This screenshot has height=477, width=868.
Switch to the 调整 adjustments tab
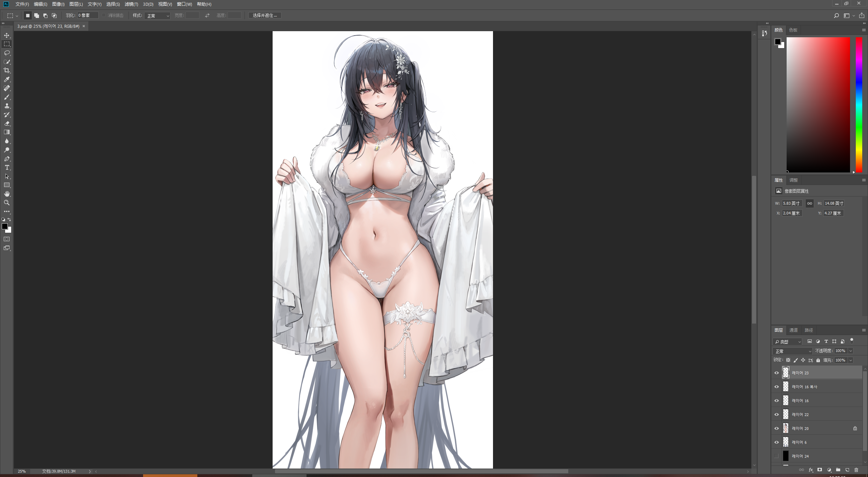click(793, 180)
